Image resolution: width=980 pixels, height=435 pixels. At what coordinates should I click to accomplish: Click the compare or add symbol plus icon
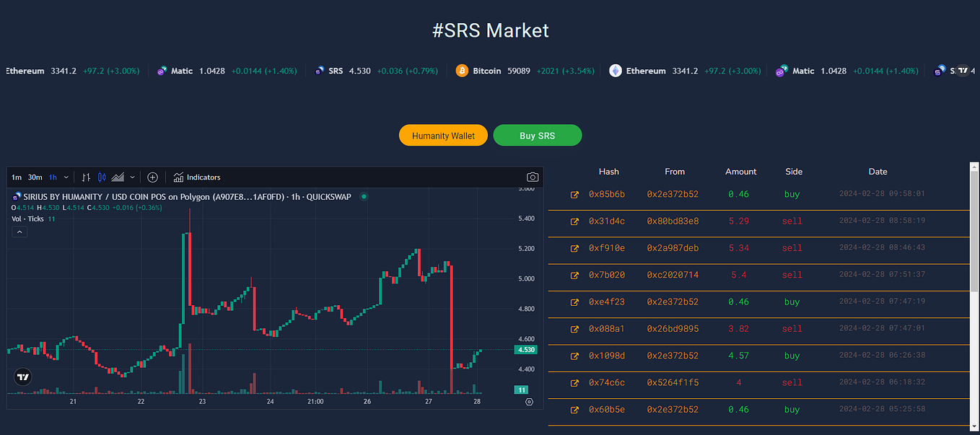[x=152, y=177]
